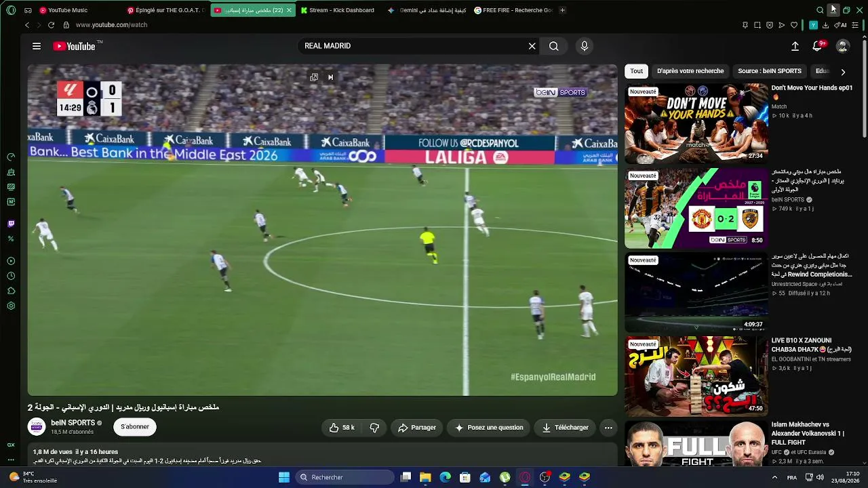868x488 pixels.
Task: Click the video frame to pause playback
Action: [322, 230]
